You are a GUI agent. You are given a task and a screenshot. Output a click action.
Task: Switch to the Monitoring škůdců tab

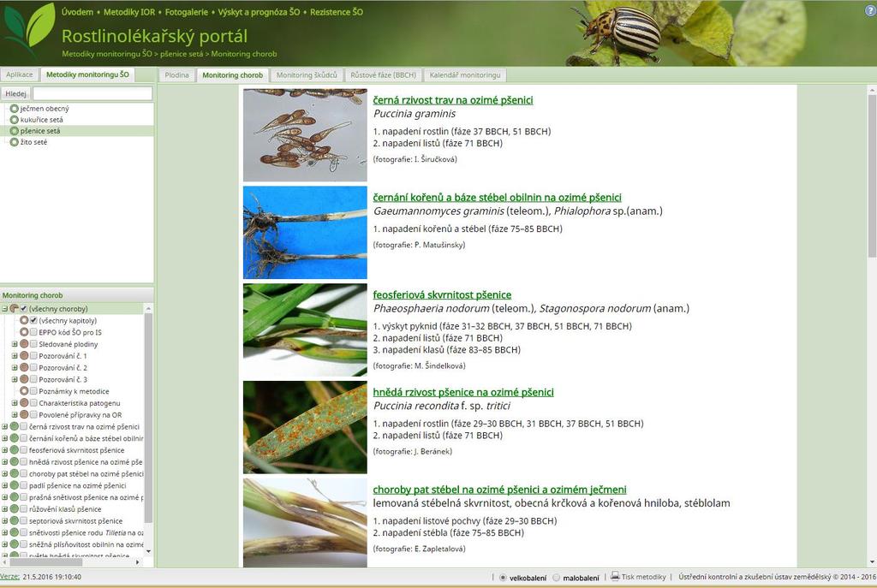(x=307, y=75)
